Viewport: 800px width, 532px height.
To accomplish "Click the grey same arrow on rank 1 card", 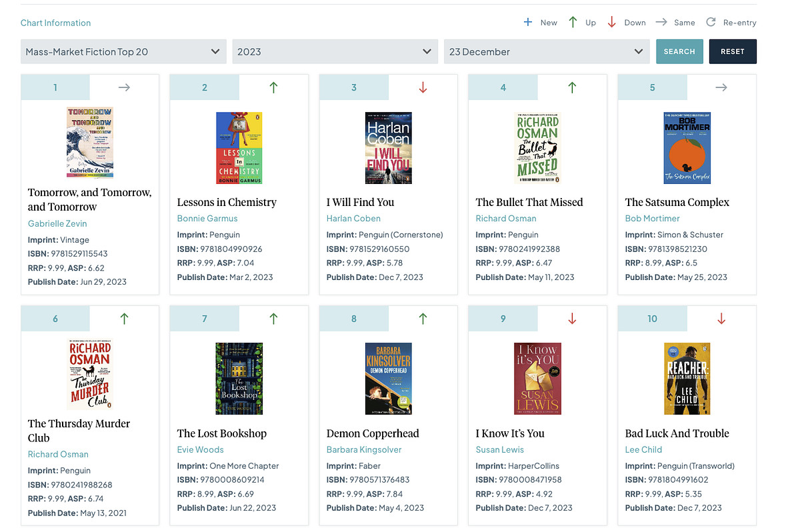I will click(124, 87).
